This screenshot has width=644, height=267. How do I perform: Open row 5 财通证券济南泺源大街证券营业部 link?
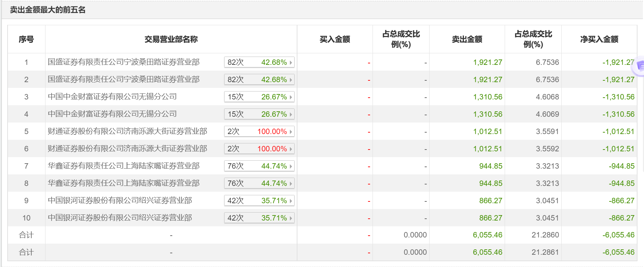click(x=127, y=131)
